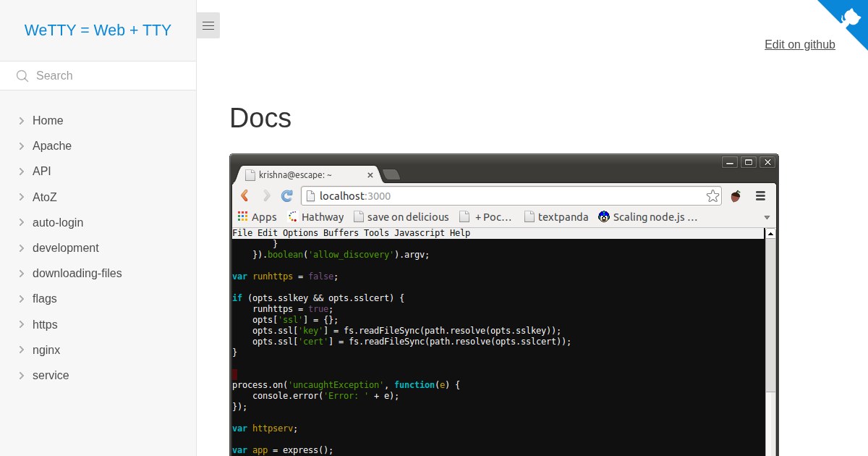Expand the AtoZ chevron
The height and width of the screenshot is (456, 868).
(x=22, y=197)
